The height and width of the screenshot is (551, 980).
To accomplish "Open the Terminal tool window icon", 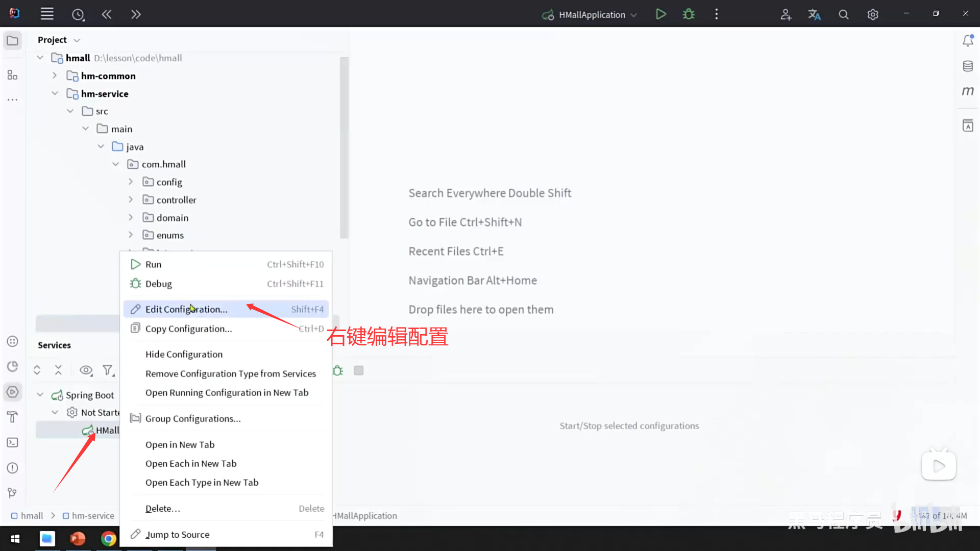I will tap(12, 442).
